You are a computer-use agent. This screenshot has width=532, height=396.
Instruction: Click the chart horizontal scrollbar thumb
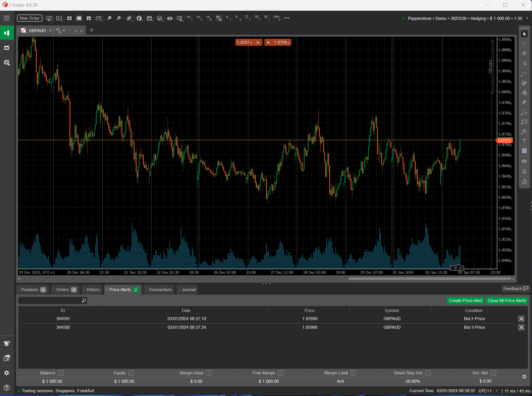pyautogui.click(x=430, y=279)
